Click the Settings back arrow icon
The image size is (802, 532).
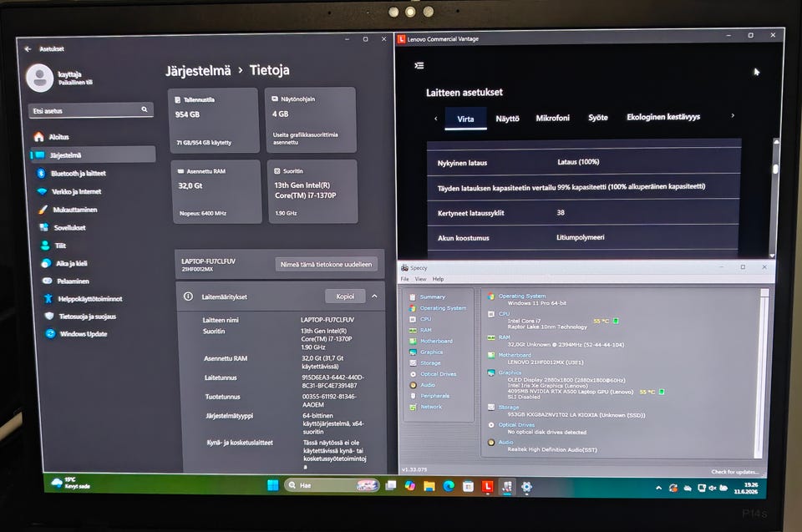pos(28,49)
